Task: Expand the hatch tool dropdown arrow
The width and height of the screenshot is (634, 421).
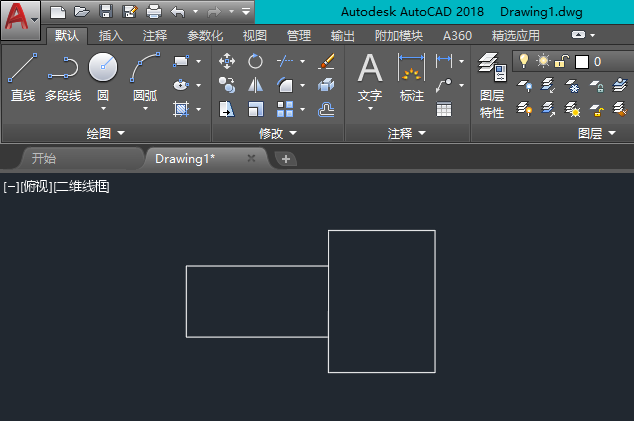Action: (199, 109)
